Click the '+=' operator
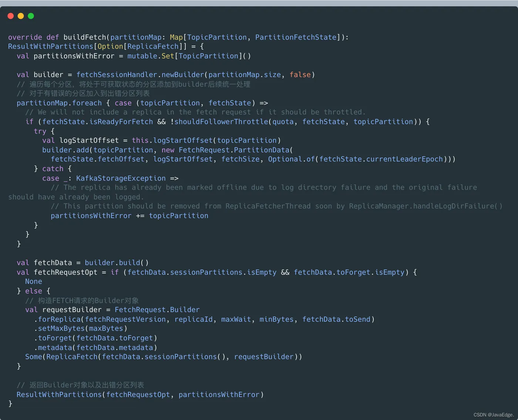 pos(140,216)
